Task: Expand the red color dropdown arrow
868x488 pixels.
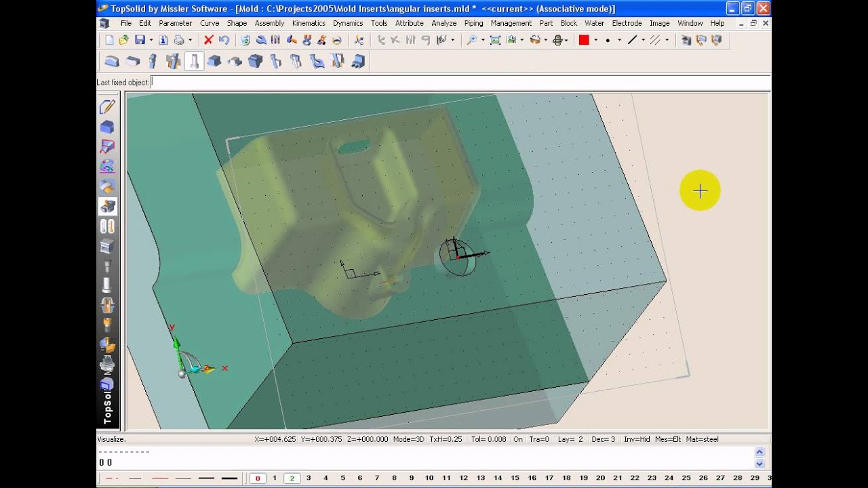Action: coord(595,40)
